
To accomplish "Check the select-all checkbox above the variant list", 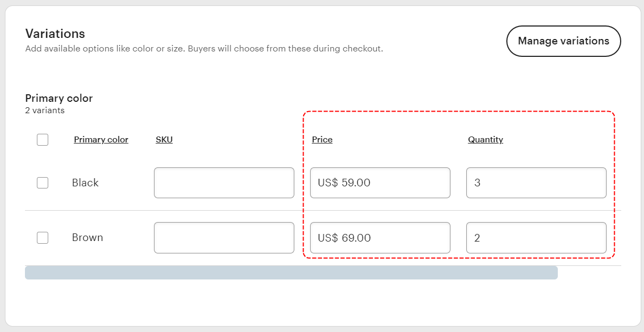I will point(42,139).
